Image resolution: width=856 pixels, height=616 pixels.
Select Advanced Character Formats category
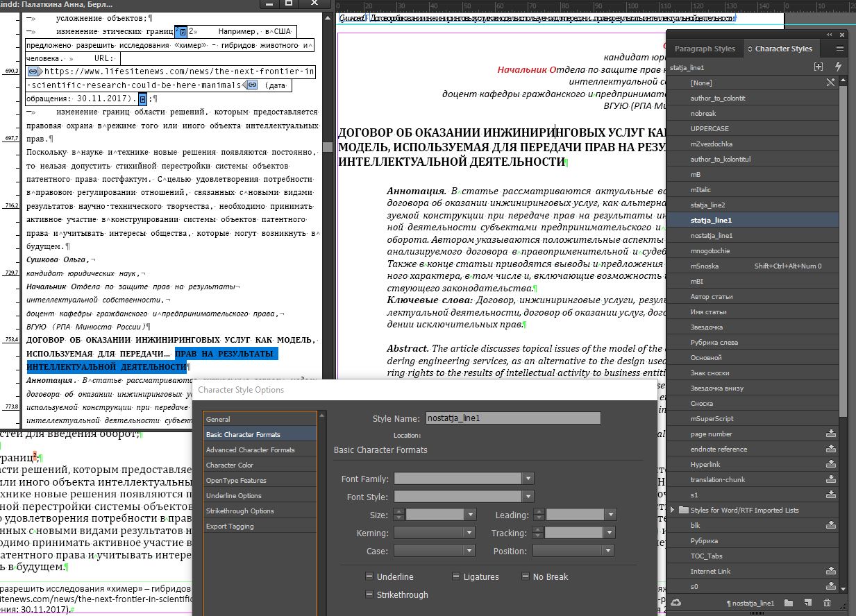pyautogui.click(x=260, y=450)
